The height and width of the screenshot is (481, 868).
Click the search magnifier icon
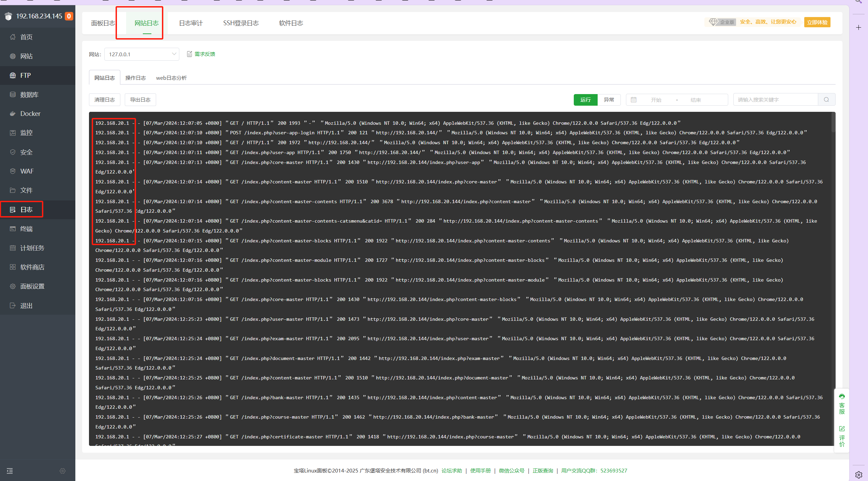[826, 100]
